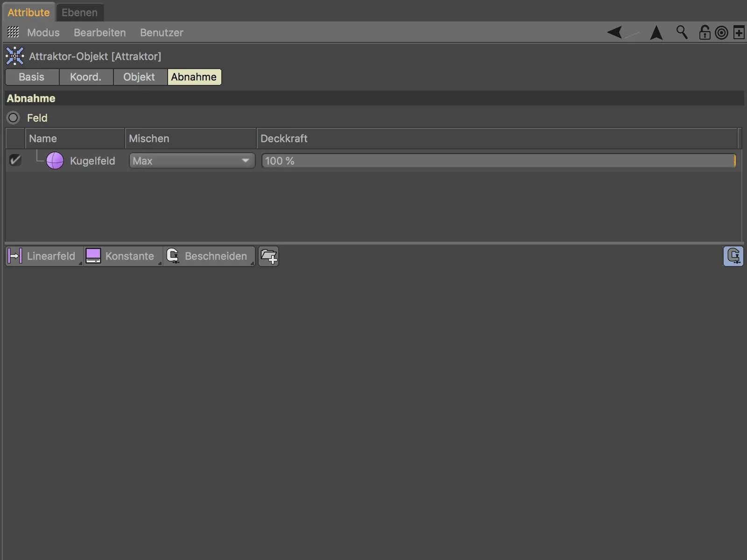Click the Name column header

[x=75, y=139]
